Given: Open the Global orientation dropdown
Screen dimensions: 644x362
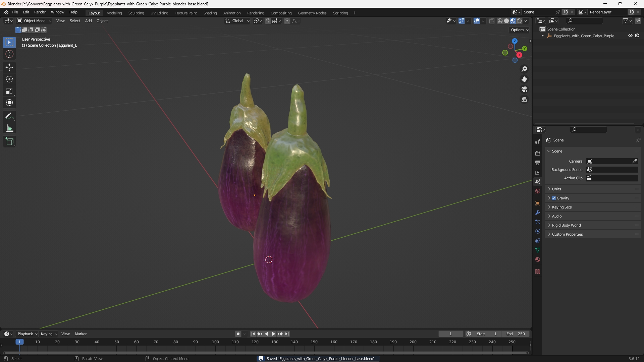Looking at the screenshot, I should [x=237, y=21].
